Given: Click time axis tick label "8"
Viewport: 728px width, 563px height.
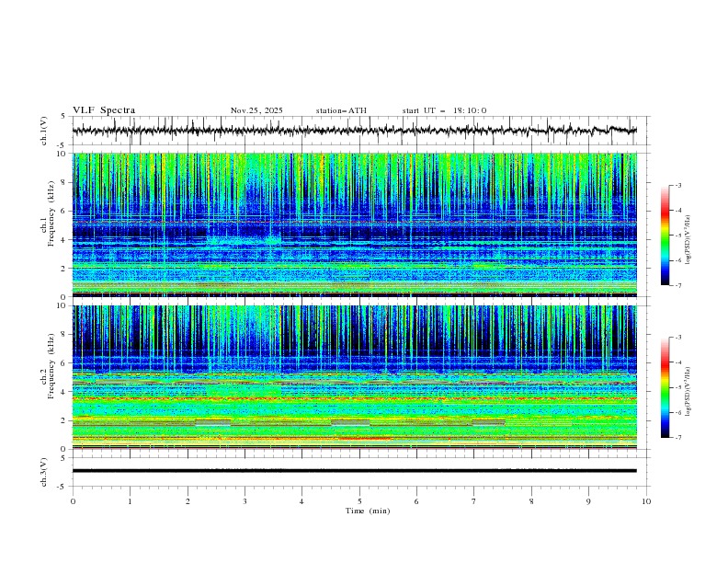Looking at the screenshot, I should click(x=531, y=501).
